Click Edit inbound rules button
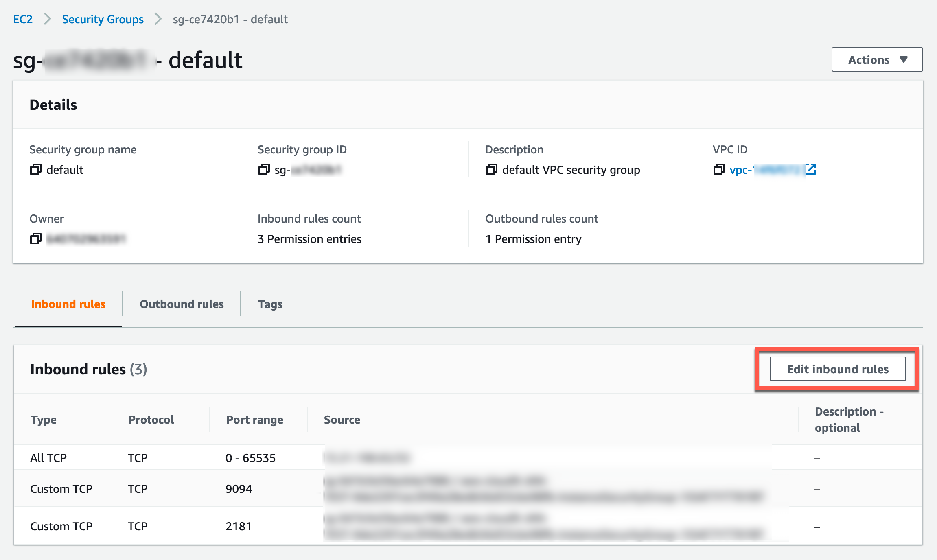The height and width of the screenshot is (560, 937). 837,369
